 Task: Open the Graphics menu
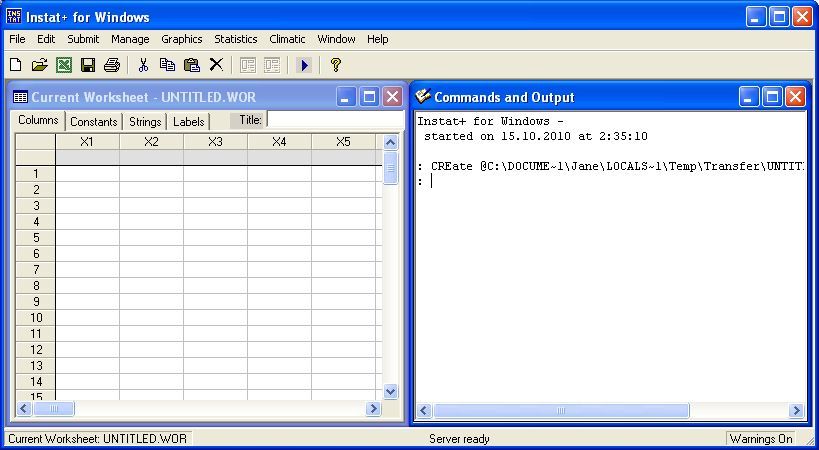(182, 39)
